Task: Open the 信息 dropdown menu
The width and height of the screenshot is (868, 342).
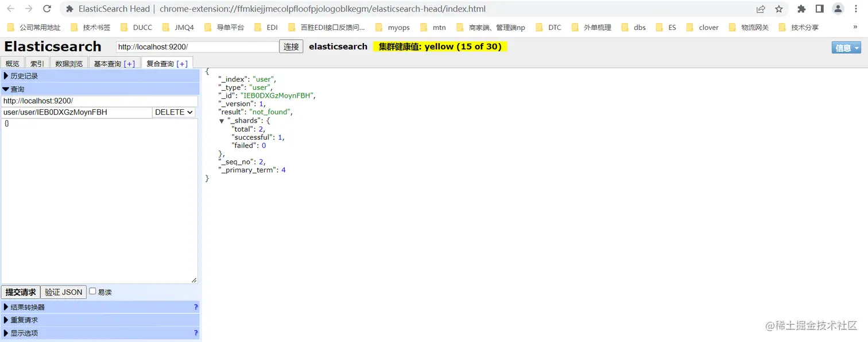Action: pyautogui.click(x=846, y=48)
